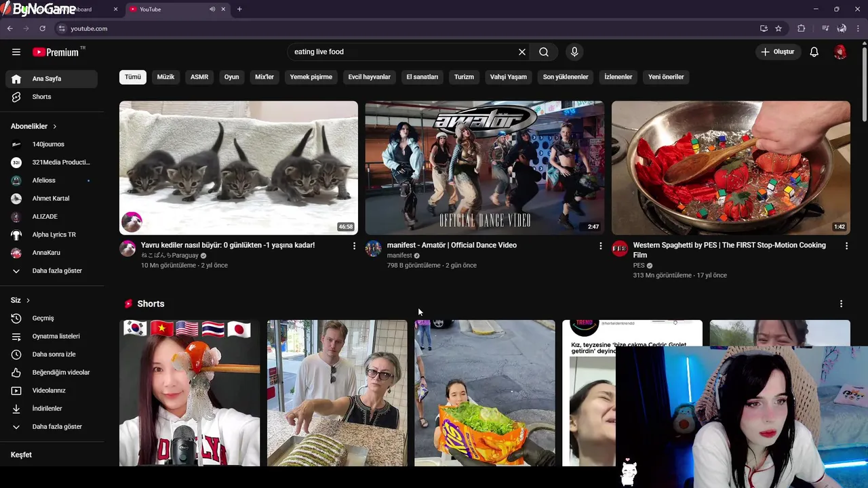Play the kittens video thumbnail
Viewport: 868px width, 488px height.
click(x=239, y=168)
